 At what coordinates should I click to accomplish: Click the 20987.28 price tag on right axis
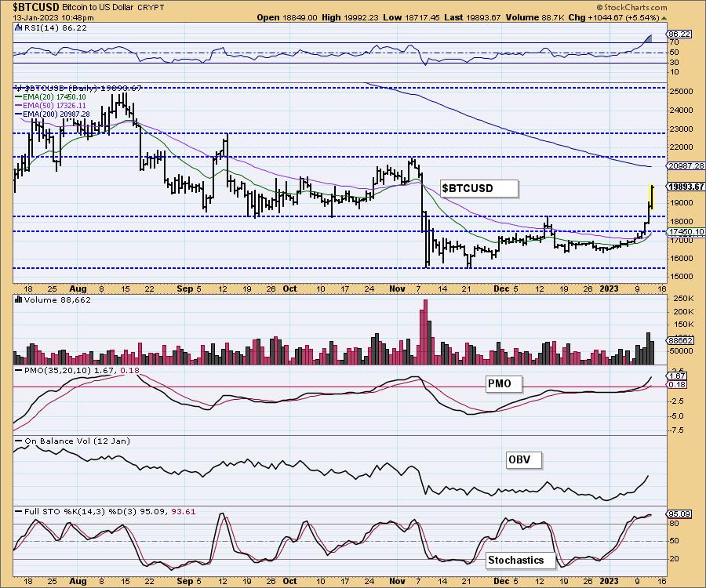[x=686, y=166]
